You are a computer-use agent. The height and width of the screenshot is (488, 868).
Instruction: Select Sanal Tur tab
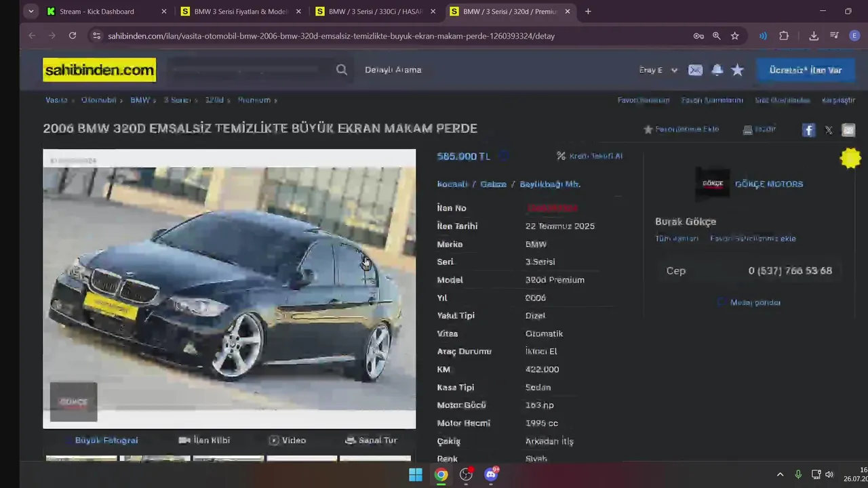coord(371,441)
